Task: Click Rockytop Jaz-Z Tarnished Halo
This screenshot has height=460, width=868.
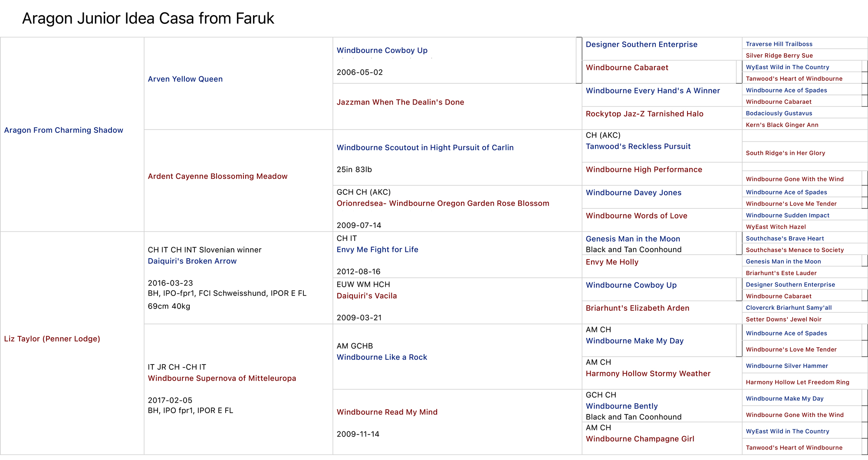Action: [644, 114]
